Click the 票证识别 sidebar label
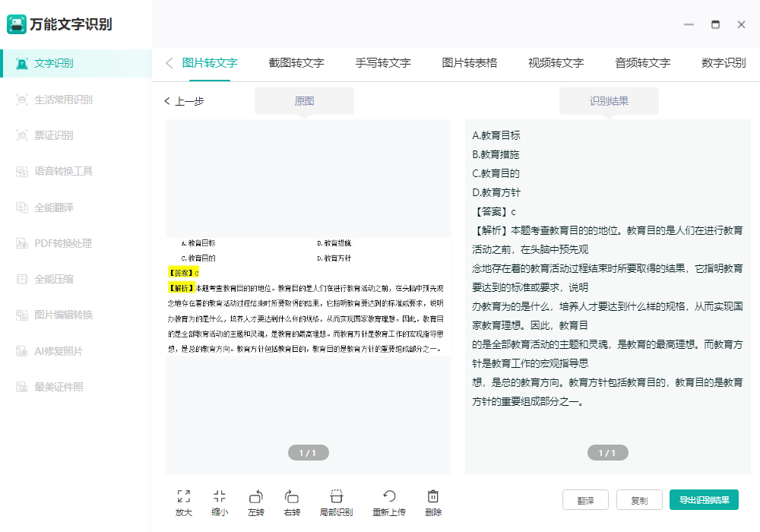This screenshot has height=532, width=760. point(54,136)
